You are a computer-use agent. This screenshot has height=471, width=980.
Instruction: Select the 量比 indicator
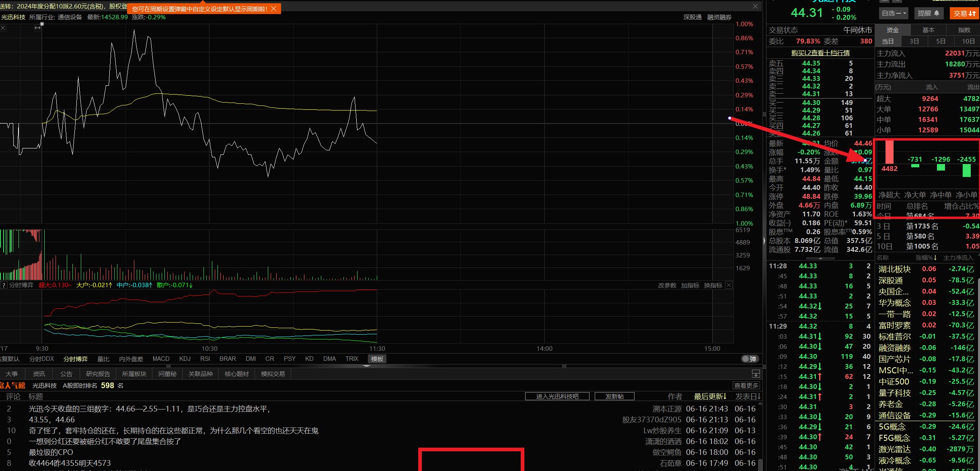103,359
